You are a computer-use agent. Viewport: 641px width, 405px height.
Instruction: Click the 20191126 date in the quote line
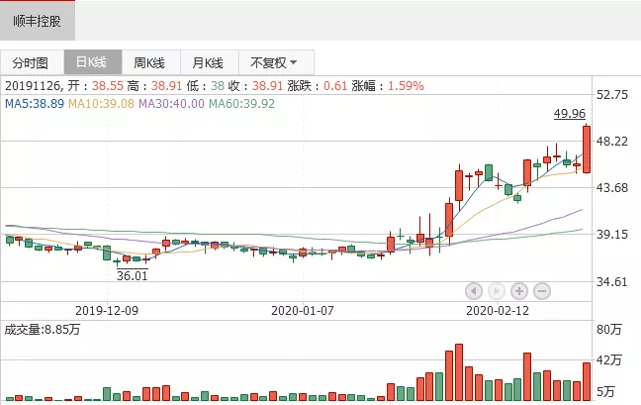[x=33, y=86]
